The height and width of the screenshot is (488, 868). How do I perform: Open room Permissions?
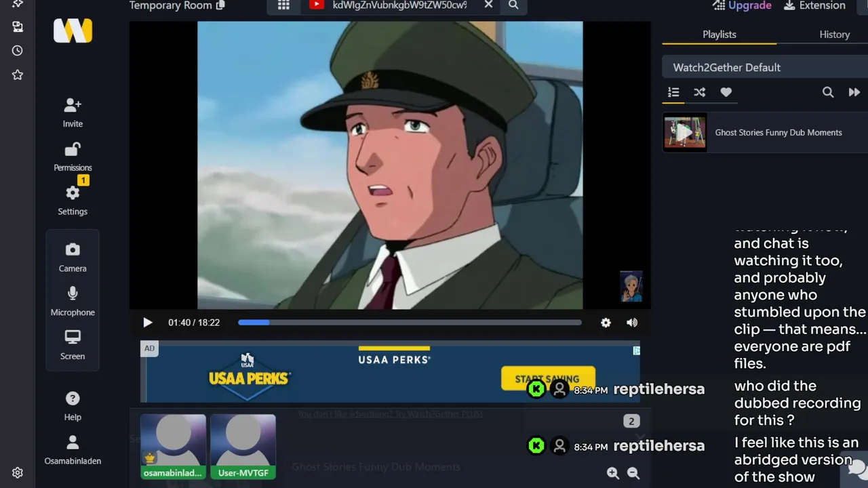(73, 157)
